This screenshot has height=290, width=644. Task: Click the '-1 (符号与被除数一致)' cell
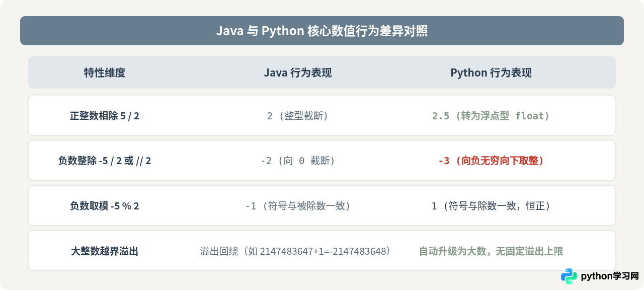click(298, 206)
